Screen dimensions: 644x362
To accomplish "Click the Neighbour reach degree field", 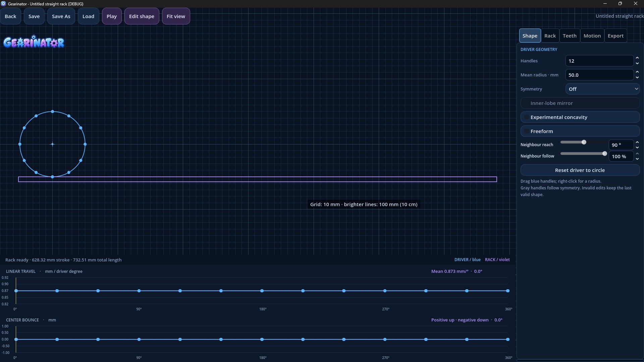I will pos(621,145).
